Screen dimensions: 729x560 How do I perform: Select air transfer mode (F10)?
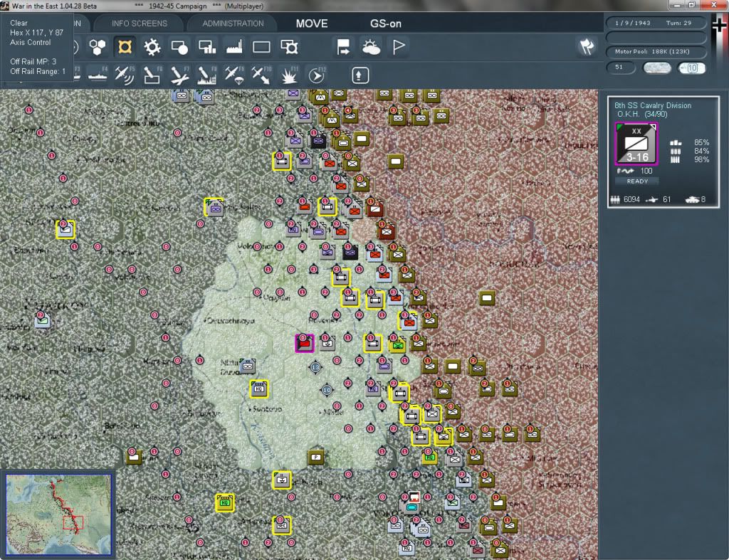[261, 75]
